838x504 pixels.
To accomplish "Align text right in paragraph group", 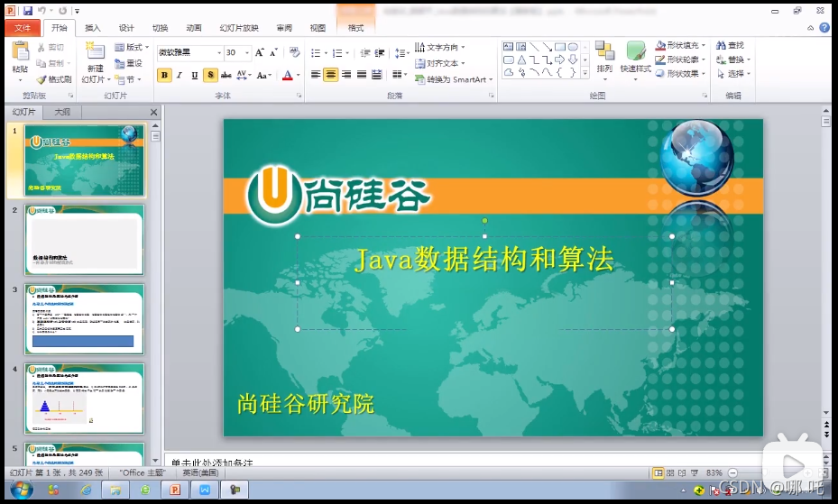I will (346, 75).
